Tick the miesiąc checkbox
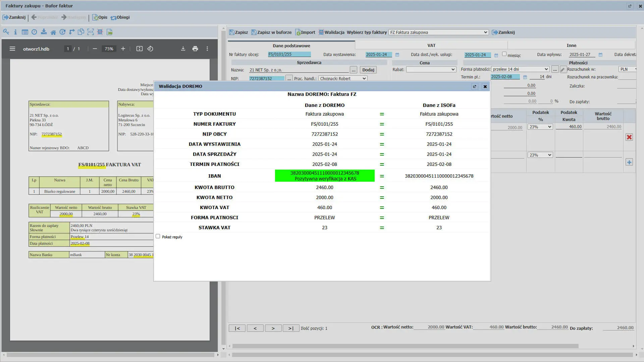This screenshot has height=362, width=644. pos(504,54)
